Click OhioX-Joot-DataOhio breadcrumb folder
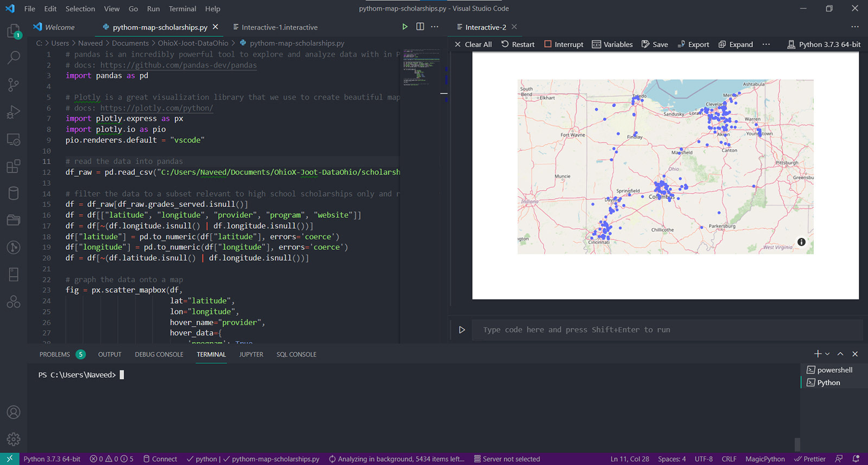 point(193,43)
